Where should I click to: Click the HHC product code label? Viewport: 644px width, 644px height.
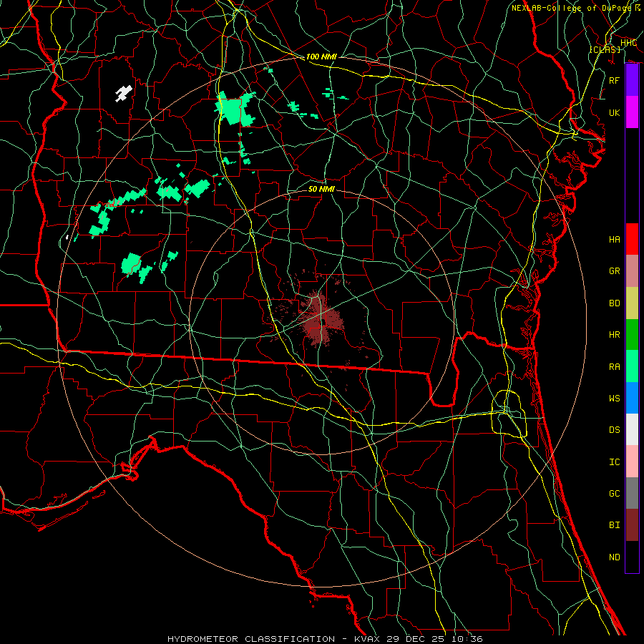pos(628,43)
